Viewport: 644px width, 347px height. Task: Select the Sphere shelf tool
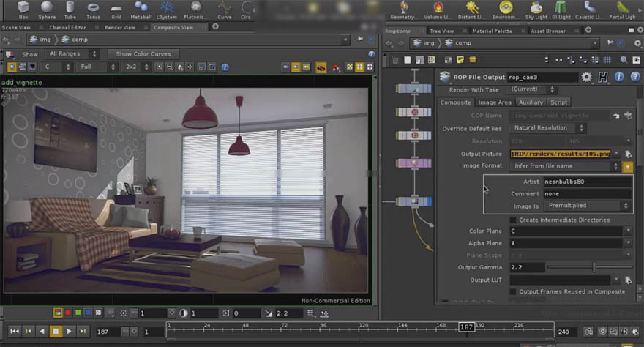click(47, 10)
